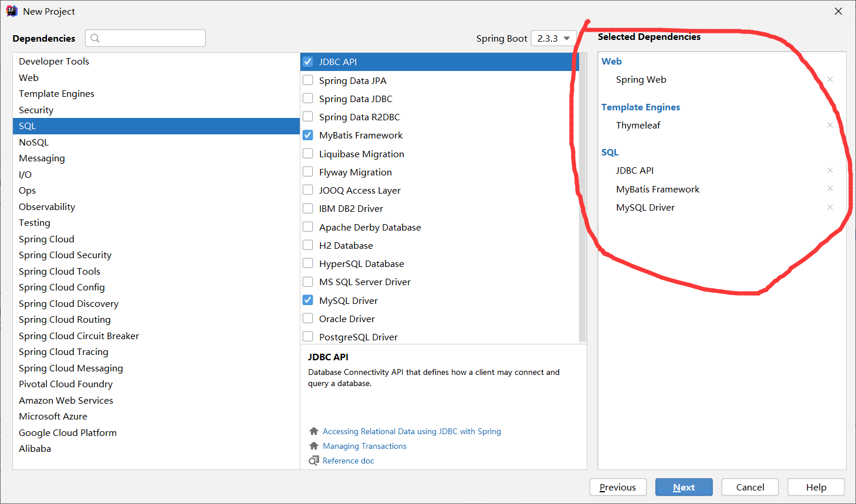This screenshot has width=856, height=504.
Task: Select the Spring Cloud Circuit Breaker category
Action: pyautogui.click(x=156, y=336)
